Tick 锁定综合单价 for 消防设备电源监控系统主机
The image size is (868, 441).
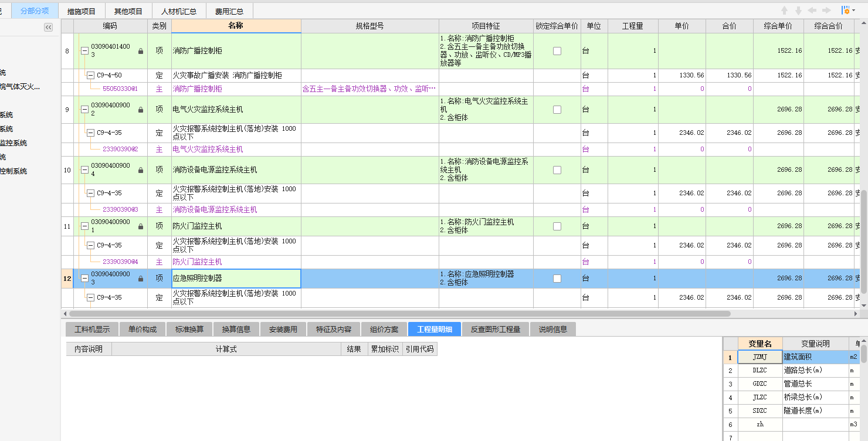(557, 170)
